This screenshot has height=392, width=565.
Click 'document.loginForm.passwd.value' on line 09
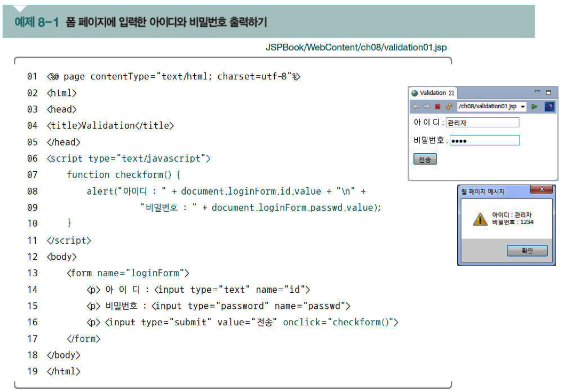coord(292,208)
